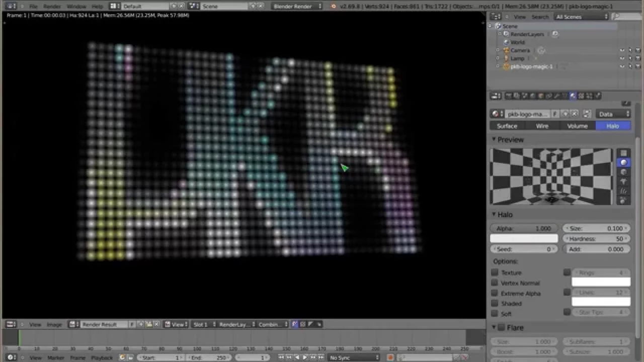This screenshot has height=362, width=644.
Task: Click the halo Size value field
Action: pyautogui.click(x=596, y=228)
